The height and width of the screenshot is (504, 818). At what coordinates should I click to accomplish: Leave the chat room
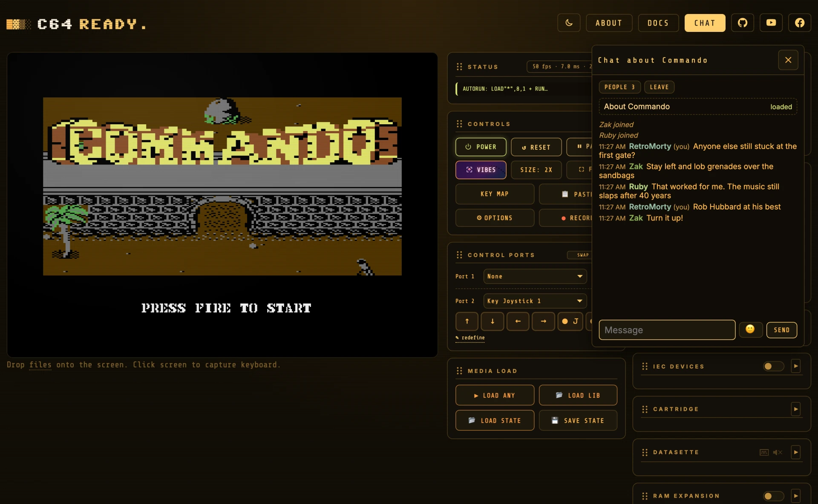659,87
